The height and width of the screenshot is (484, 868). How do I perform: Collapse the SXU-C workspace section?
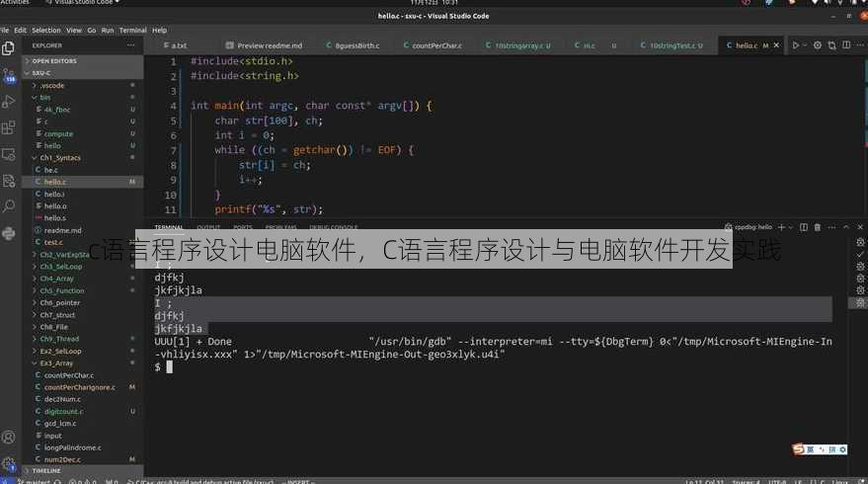point(83,73)
